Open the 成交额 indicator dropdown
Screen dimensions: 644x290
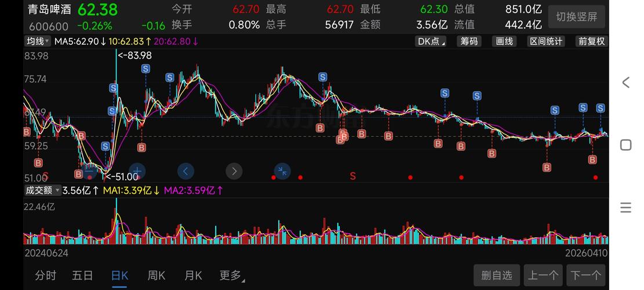pyautogui.click(x=43, y=190)
